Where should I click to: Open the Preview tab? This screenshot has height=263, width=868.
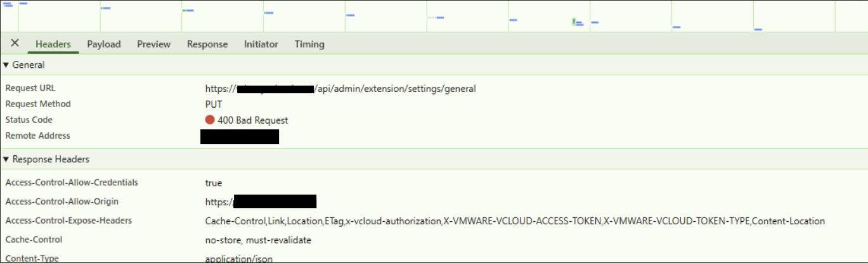[x=153, y=44]
